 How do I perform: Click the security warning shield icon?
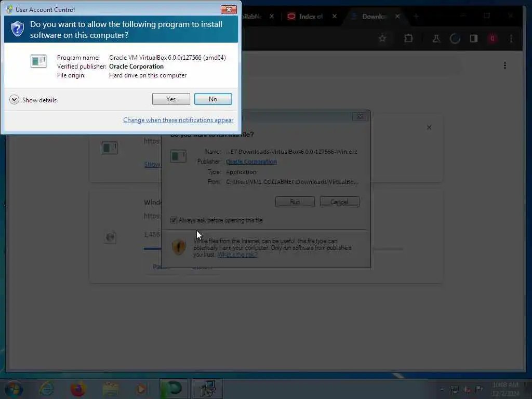click(x=179, y=247)
